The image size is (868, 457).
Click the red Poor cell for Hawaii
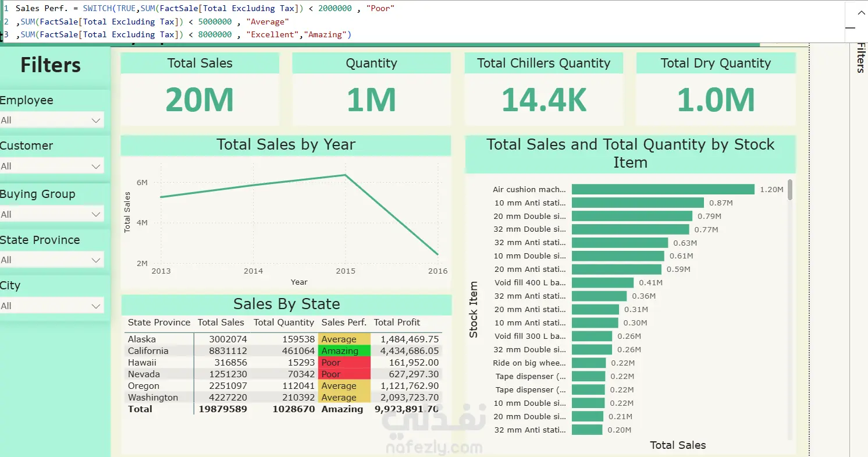344,363
